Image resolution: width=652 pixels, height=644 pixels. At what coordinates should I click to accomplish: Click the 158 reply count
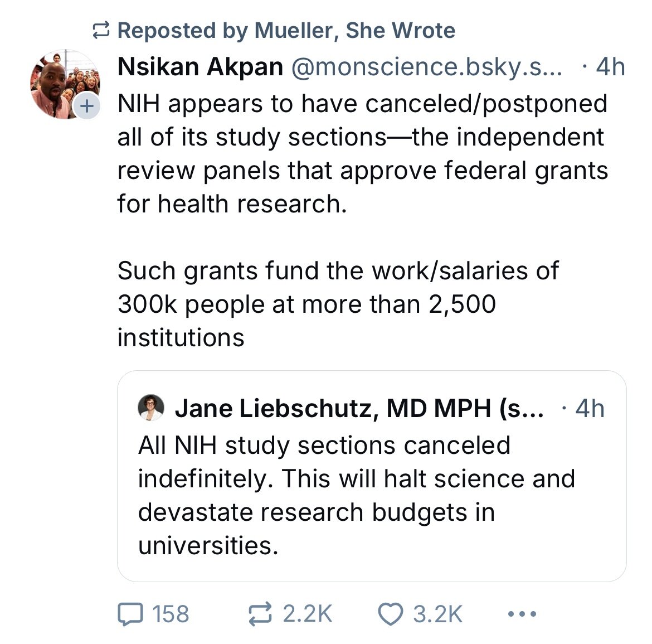[171, 614]
